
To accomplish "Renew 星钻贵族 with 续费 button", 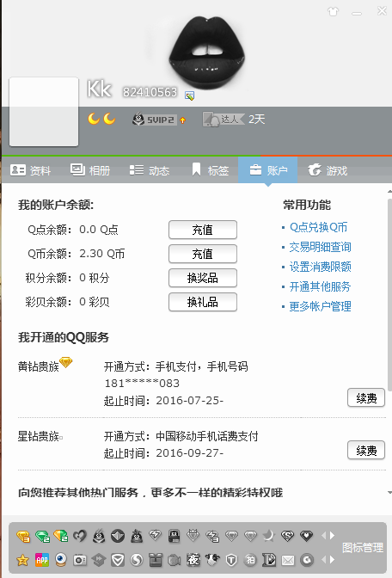I will pyautogui.click(x=366, y=451).
